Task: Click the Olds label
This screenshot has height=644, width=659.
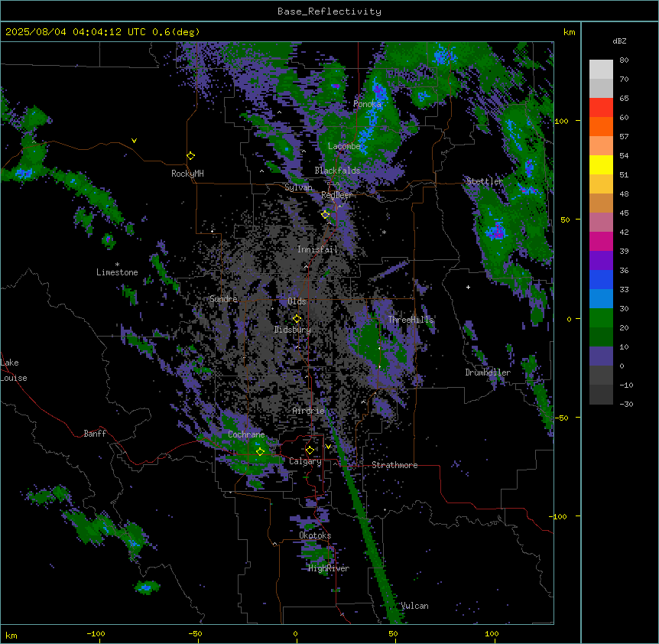Action: click(297, 301)
